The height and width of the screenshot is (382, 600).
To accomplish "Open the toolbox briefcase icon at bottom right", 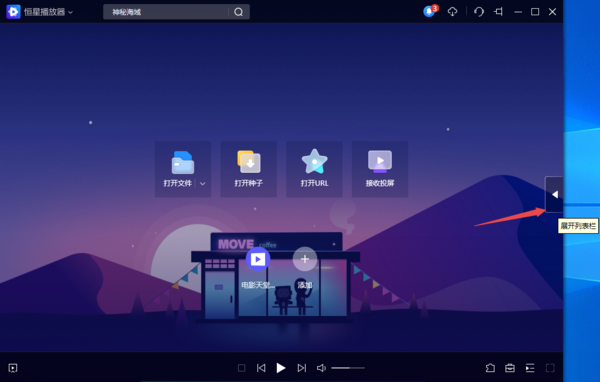I will [510, 368].
